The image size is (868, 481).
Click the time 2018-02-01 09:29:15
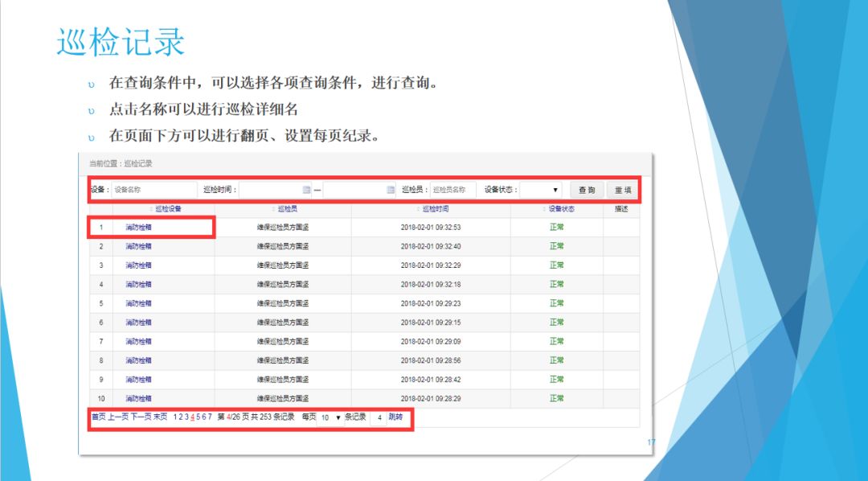click(x=431, y=323)
